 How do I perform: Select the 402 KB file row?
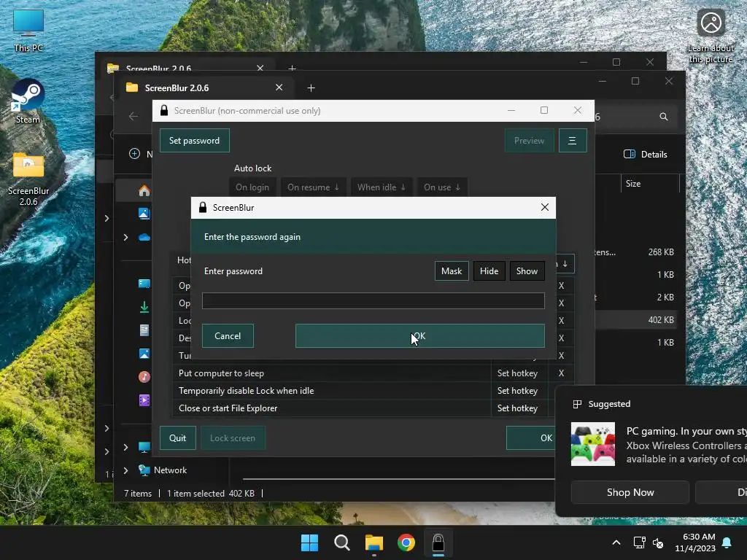tap(637, 320)
